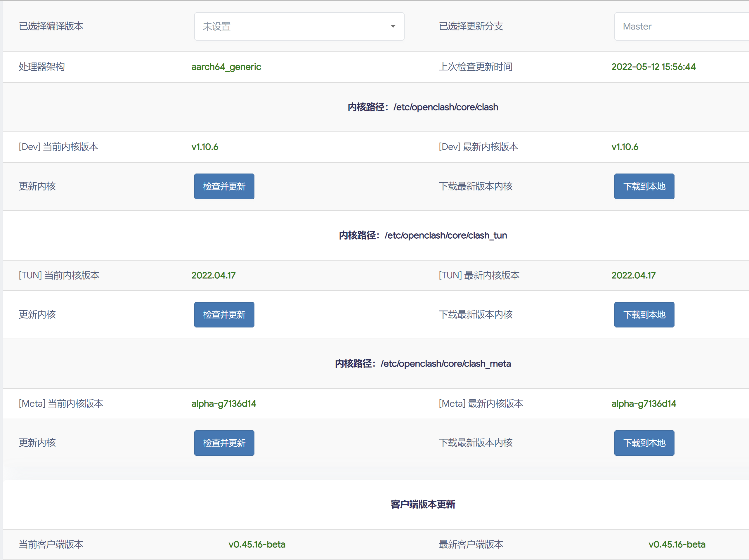Select current client version v0.45.16-beta
The height and width of the screenshot is (560, 749).
pyautogui.click(x=257, y=545)
